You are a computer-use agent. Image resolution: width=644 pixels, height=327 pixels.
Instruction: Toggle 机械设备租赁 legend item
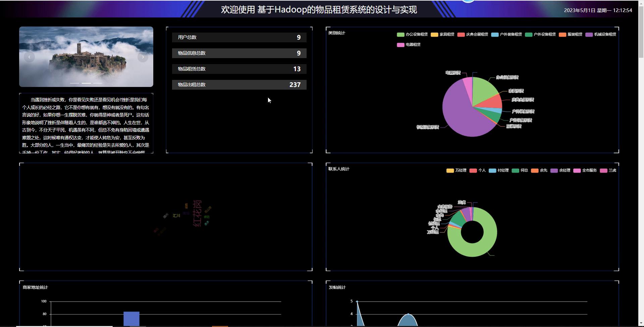pos(601,35)
